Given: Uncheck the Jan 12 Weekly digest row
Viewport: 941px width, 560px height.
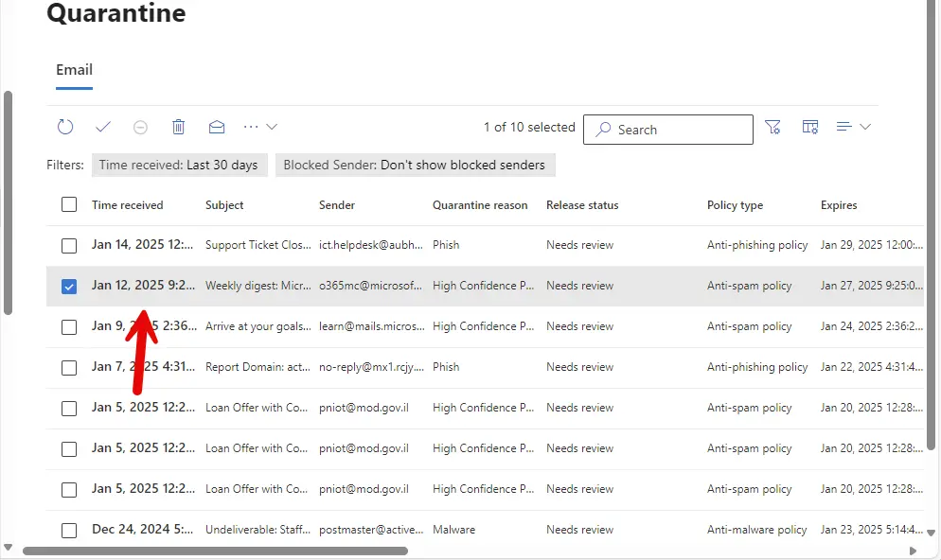Looking at the screenshot, I should coord(69,286).
